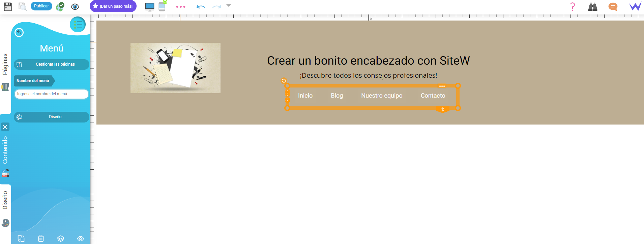Click the redo arrow
The image size is (644, 244).
(x=217, y=6)
